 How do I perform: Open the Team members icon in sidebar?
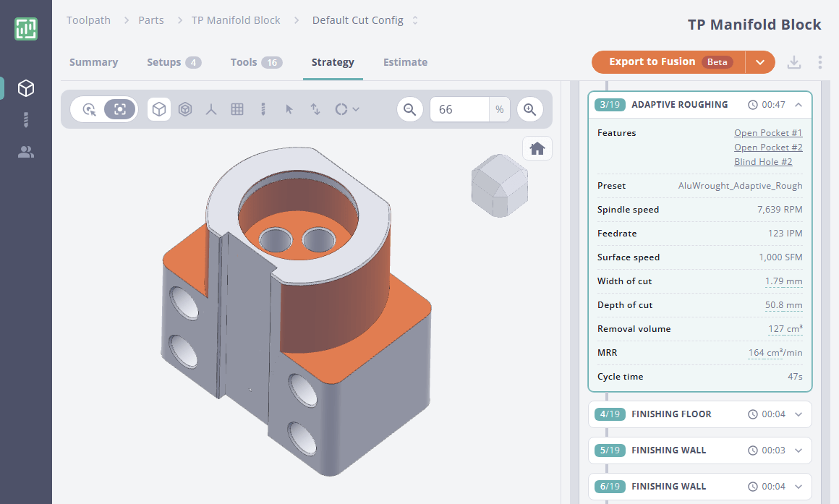click(x=25, y=152)
